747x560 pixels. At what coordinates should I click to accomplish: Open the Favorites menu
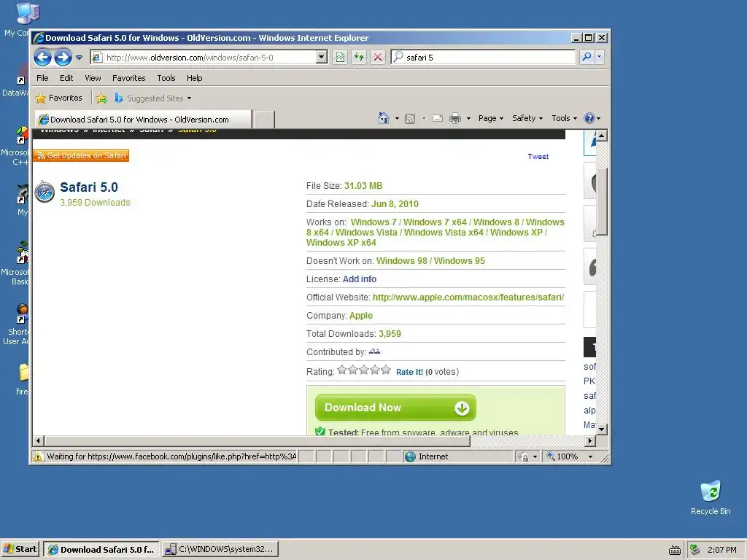[x=128, y=78]
